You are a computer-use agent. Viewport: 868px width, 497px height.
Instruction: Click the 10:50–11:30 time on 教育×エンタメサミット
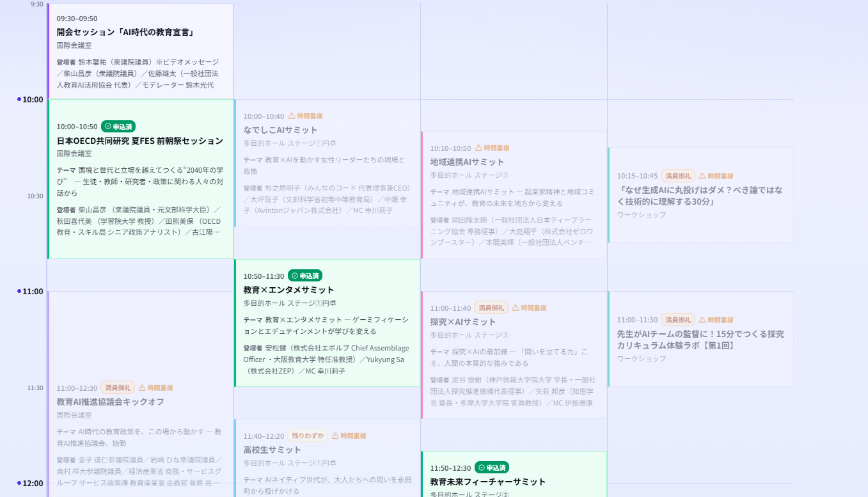264,276
